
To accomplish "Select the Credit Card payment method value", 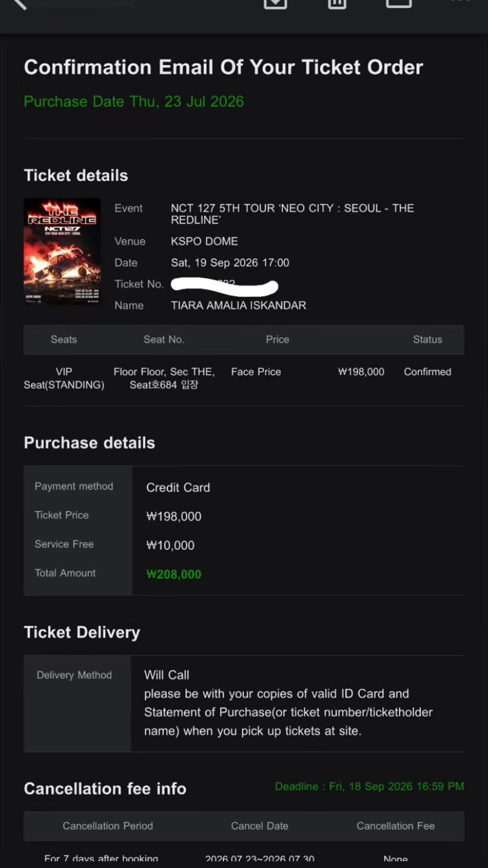I will [x=178, y=488].
